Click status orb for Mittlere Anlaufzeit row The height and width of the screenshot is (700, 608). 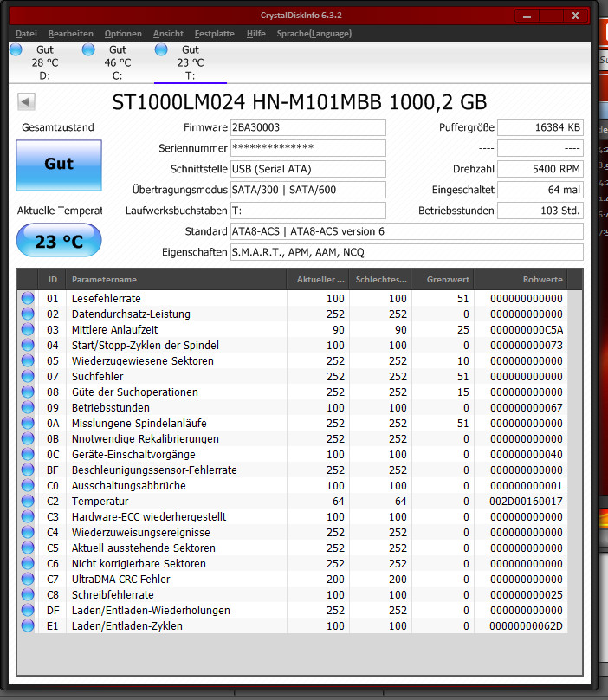click(28, 329)
